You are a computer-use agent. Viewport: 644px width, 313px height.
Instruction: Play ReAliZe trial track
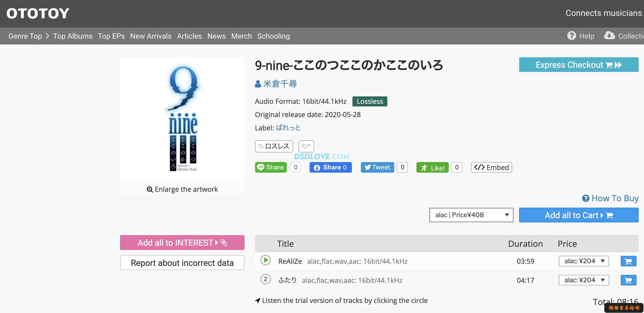point(266,260)
